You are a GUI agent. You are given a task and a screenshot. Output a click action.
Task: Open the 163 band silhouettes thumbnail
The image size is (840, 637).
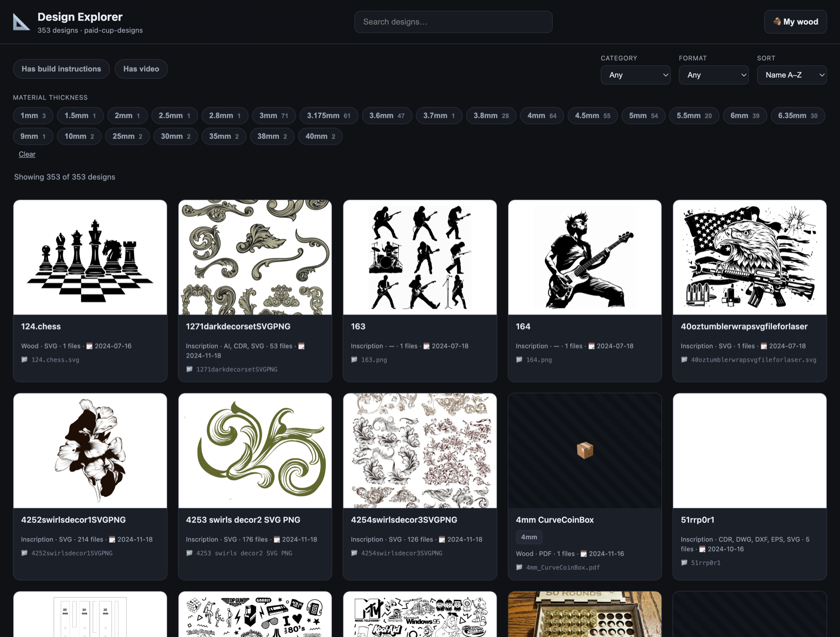(x=420, y=257)
